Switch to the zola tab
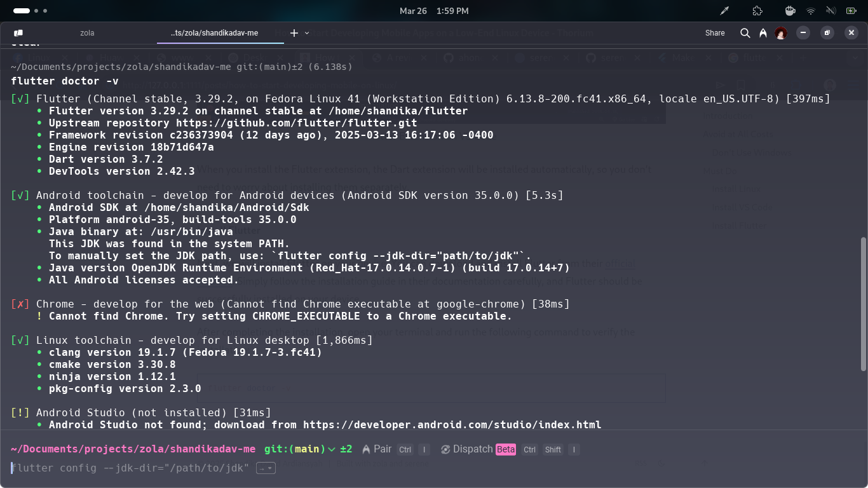Viewport: 868px width, 488px height. (x=87, y=33)
